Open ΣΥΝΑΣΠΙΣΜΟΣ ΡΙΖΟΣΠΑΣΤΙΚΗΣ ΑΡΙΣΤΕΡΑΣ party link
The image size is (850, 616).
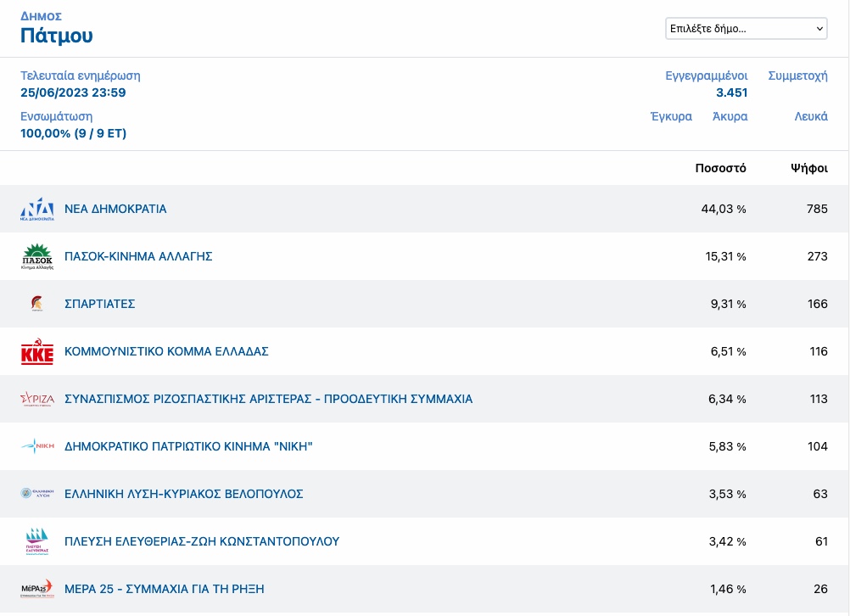tap(268, 399)
